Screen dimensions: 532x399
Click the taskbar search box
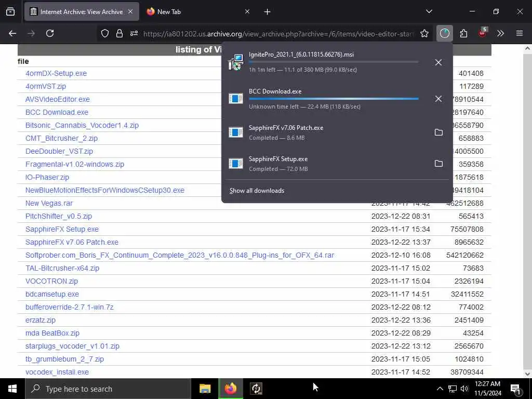(x=108, y=389)
